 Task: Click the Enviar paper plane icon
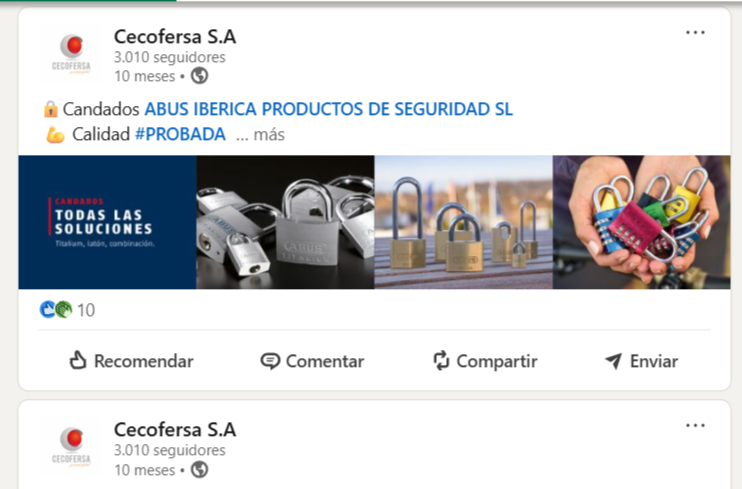click(613, 361)
